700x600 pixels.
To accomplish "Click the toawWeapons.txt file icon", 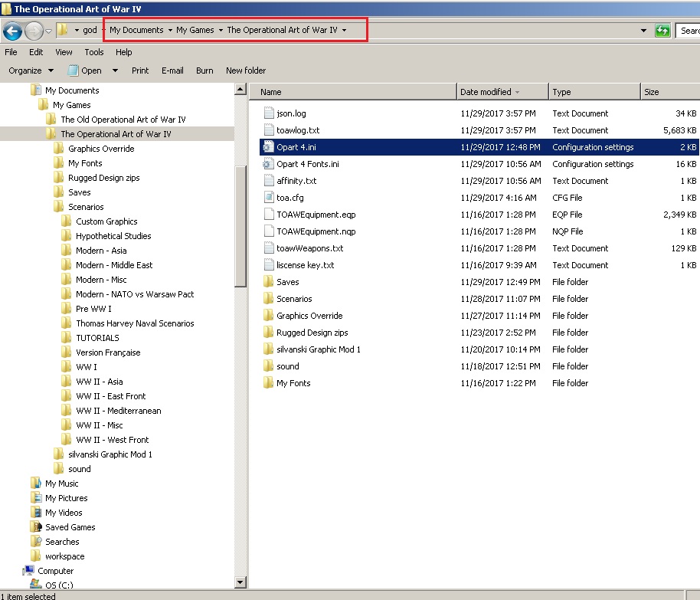I will point(269,248).
